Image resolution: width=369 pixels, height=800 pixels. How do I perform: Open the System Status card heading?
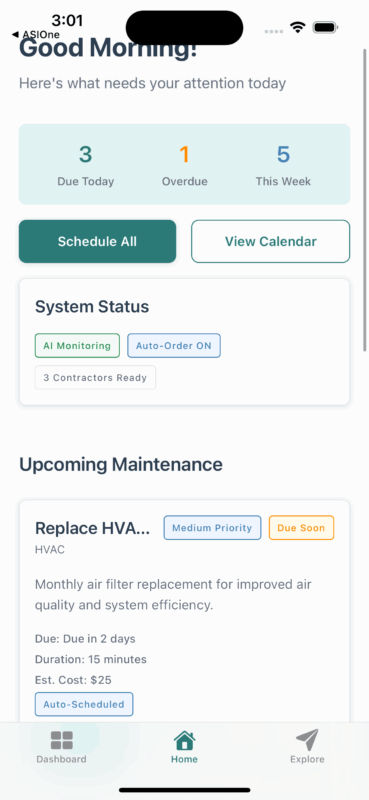(x=92, y=307)
